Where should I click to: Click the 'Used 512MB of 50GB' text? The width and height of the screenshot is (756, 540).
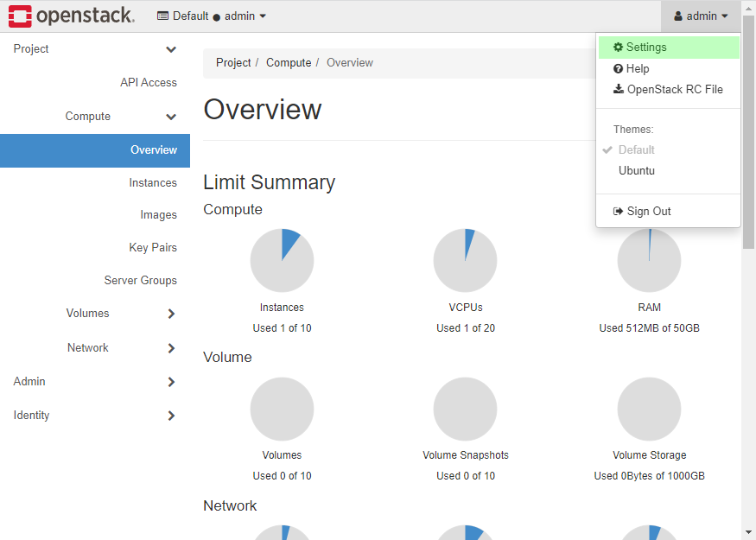(x=650, y=328)
